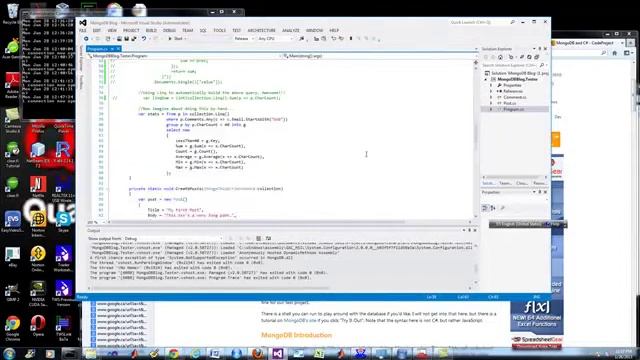Click the Property Pages wrench icon
This screenshot has width=640, height=360.
pos(502,208)
